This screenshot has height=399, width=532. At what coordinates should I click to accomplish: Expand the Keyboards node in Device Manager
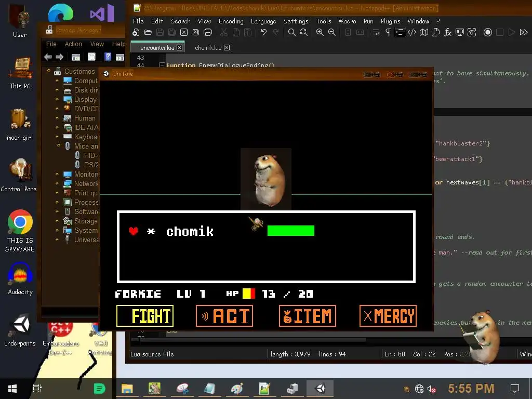click(x=57, y=137)
